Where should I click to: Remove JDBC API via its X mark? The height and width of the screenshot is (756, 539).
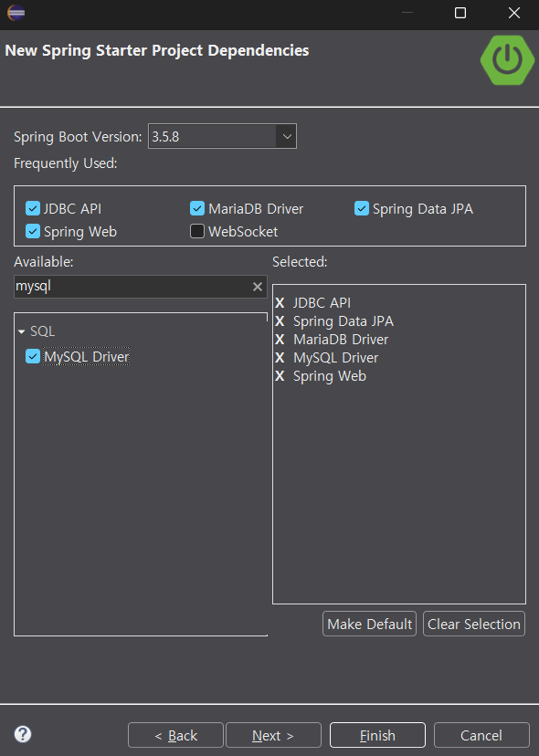[x=280, y=303]
